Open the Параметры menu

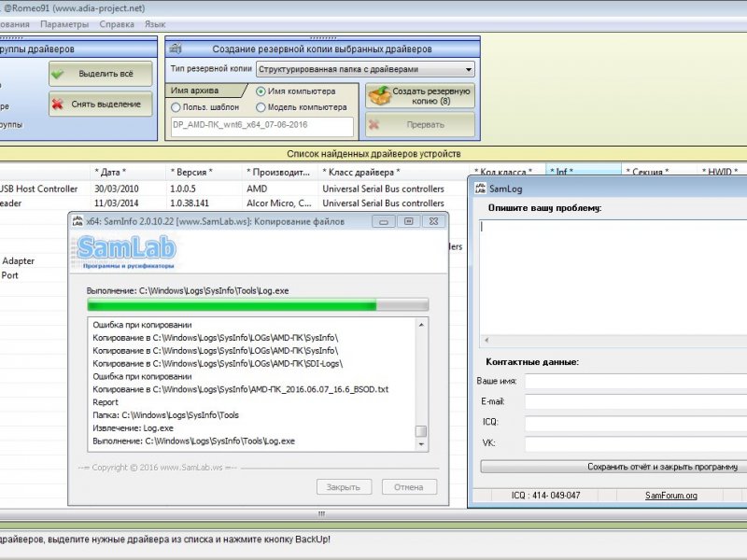[64, 24]
